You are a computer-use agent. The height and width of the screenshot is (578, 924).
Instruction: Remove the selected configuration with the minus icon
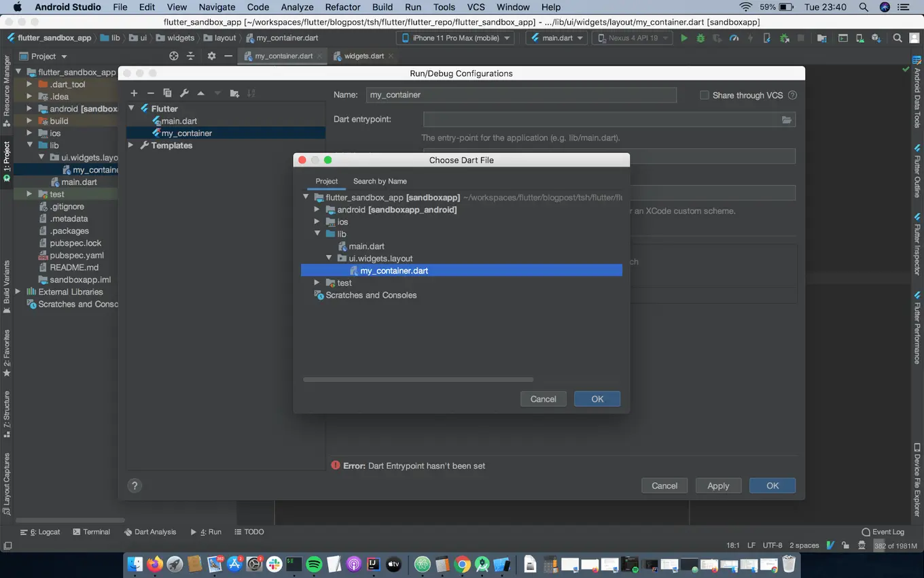tap(150, 93)
